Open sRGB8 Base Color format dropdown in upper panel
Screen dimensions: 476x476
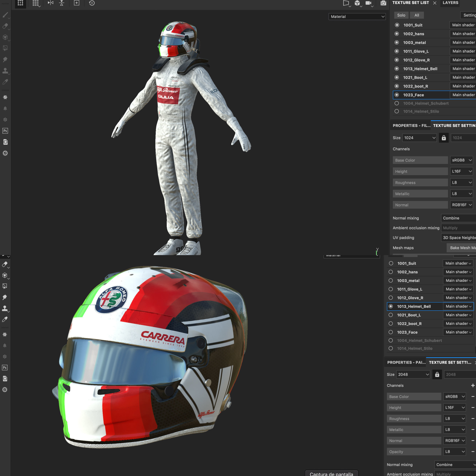[462, 160]
